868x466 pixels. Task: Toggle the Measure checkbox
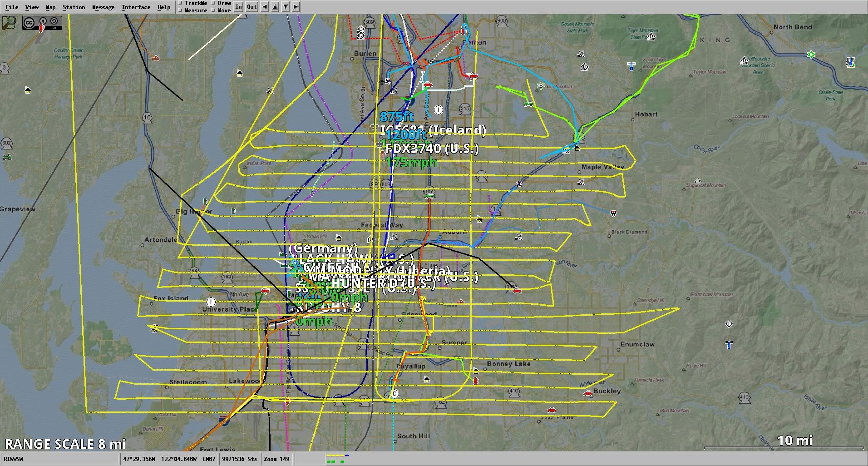click(181, 10)
